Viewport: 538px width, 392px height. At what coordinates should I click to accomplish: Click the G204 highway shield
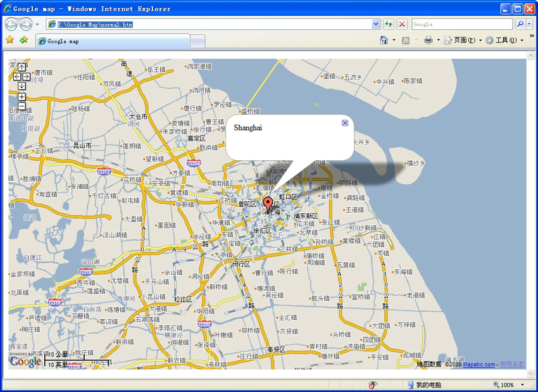click(194, 163)
